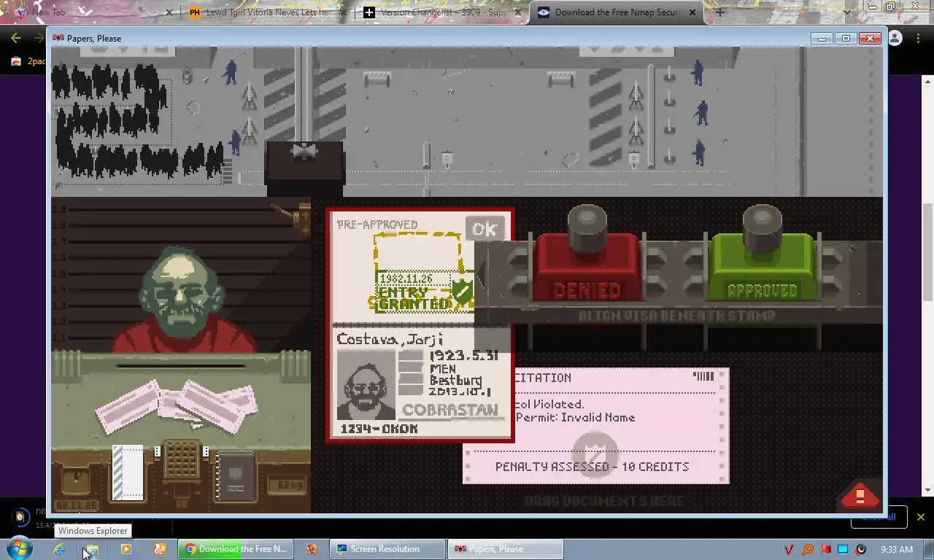Click the blue monitor tray icon

843,549
